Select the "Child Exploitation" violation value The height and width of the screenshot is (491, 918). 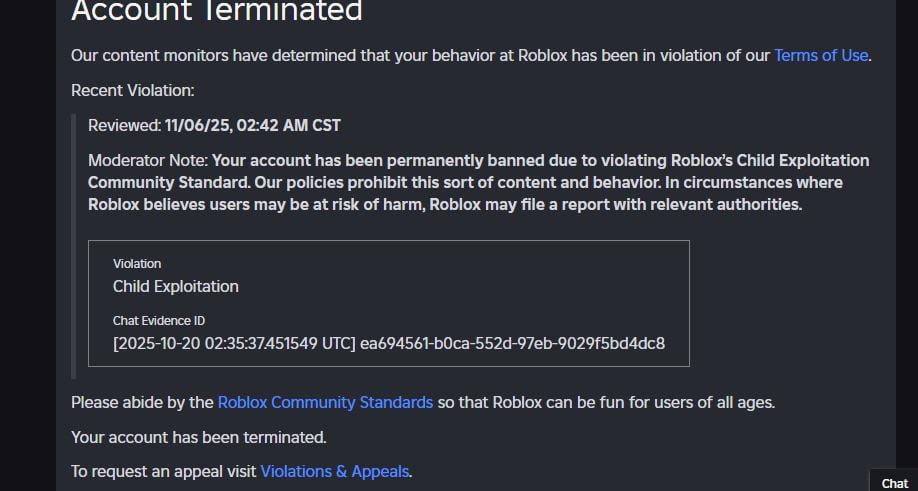[x=176, y=287]
